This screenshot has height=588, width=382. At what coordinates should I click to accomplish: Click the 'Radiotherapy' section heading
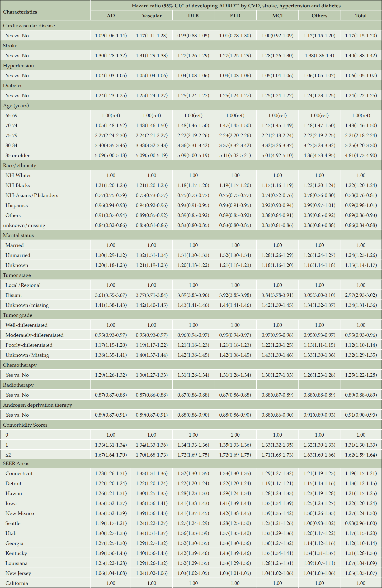click(18, 385)
